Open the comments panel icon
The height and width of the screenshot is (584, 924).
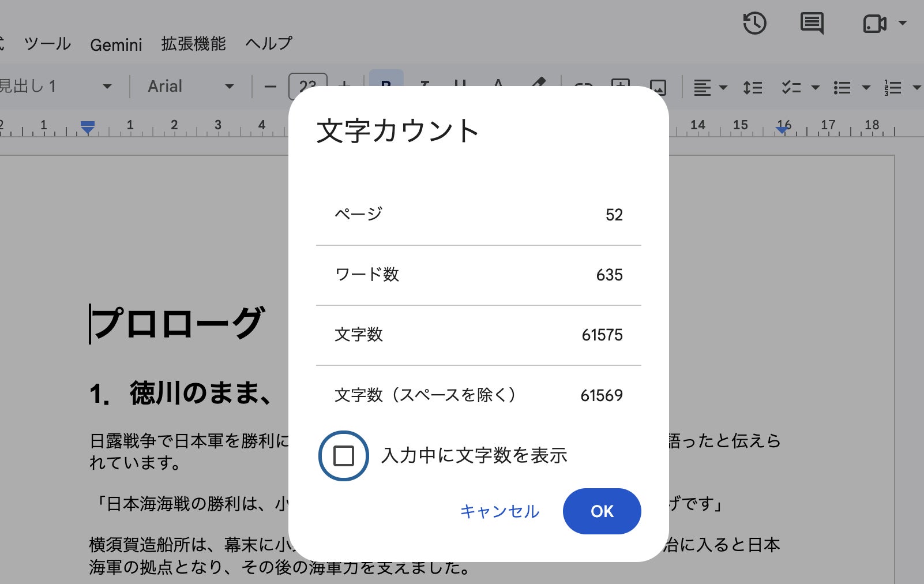812,24
